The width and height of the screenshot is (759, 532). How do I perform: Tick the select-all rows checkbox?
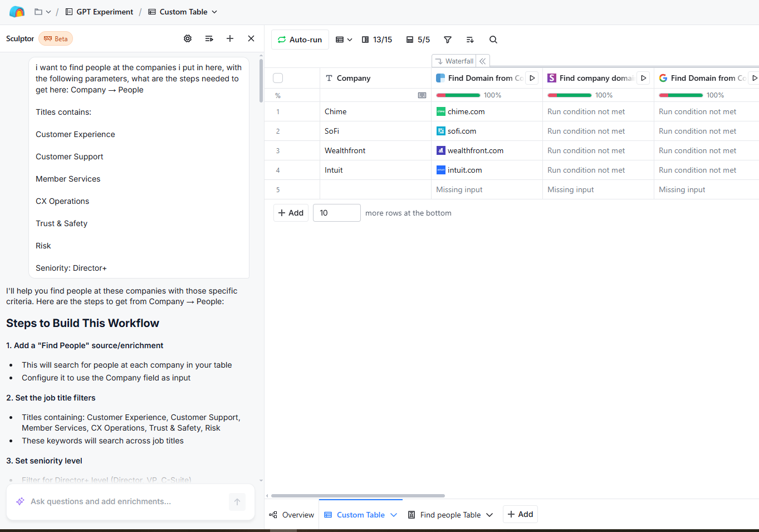278,78
